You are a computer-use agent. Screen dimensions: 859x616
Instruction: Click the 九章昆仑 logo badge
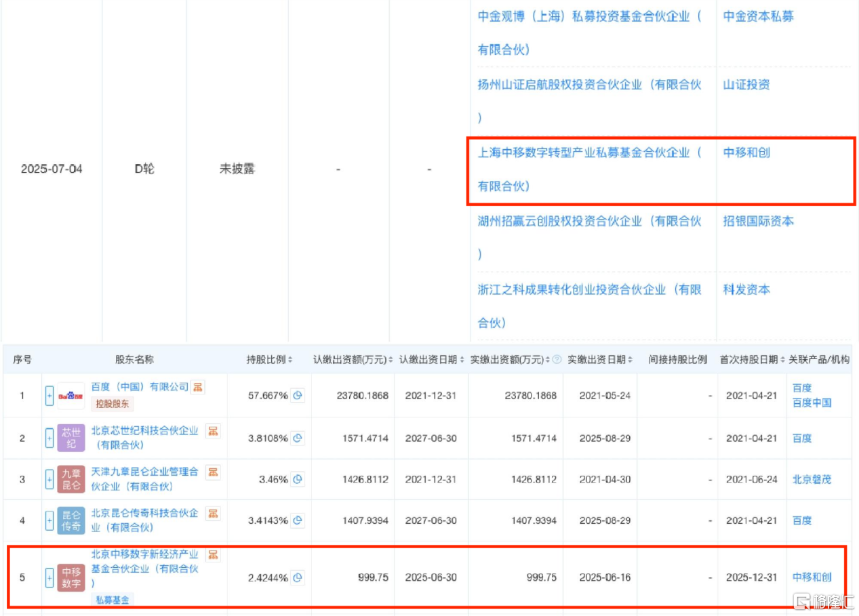click(x=71, y=479)
